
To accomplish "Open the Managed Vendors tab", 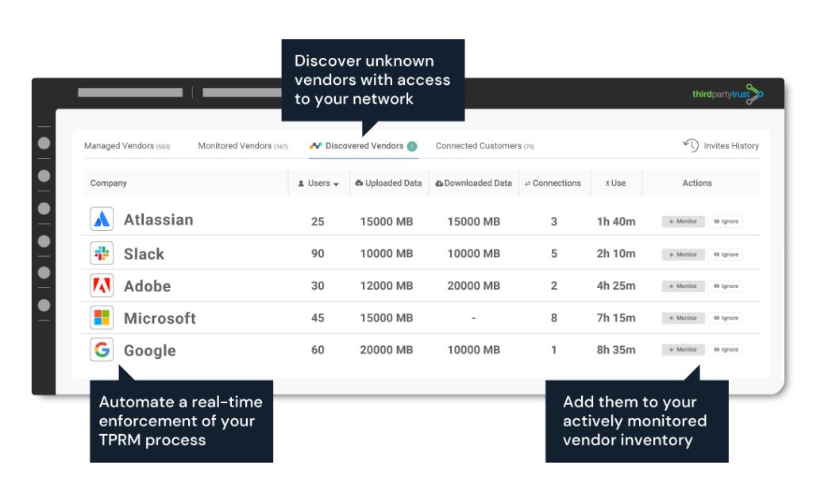I will coord(127,146).
